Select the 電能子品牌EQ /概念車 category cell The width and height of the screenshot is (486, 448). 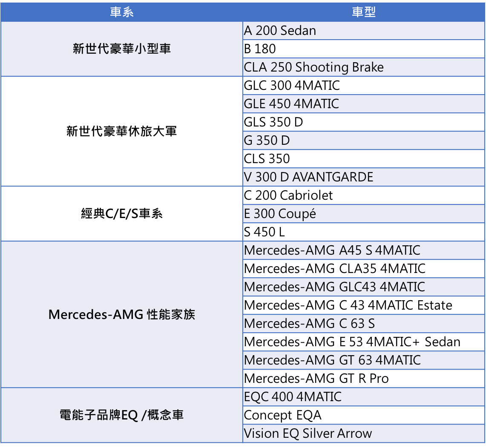coord(121,415)
